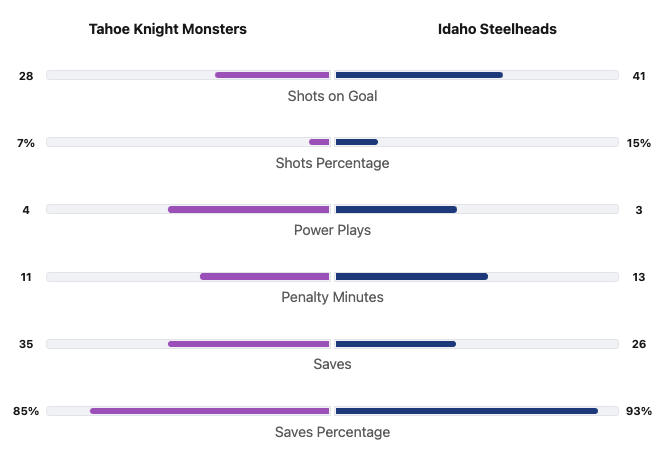Click the Tahoe Knight Monsters team heading
The image size is (665, 451).
[167, 29]
